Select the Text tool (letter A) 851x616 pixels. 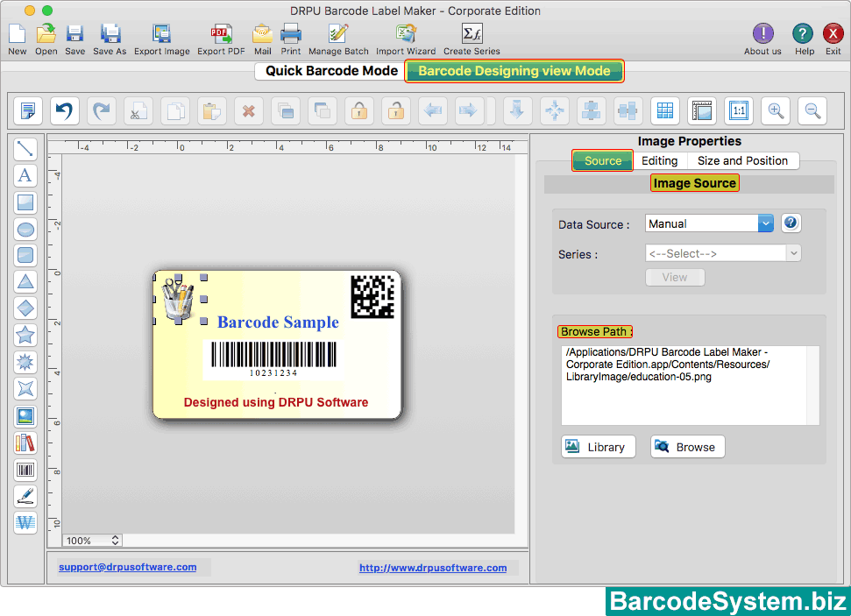(25, 175)
